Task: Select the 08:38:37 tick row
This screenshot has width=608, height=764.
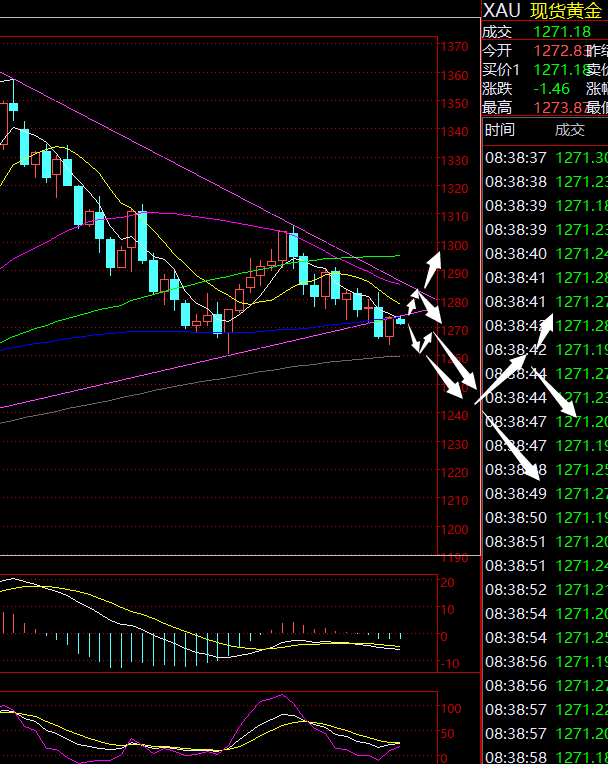Action: pyautogui.click(x=546, y=158)
